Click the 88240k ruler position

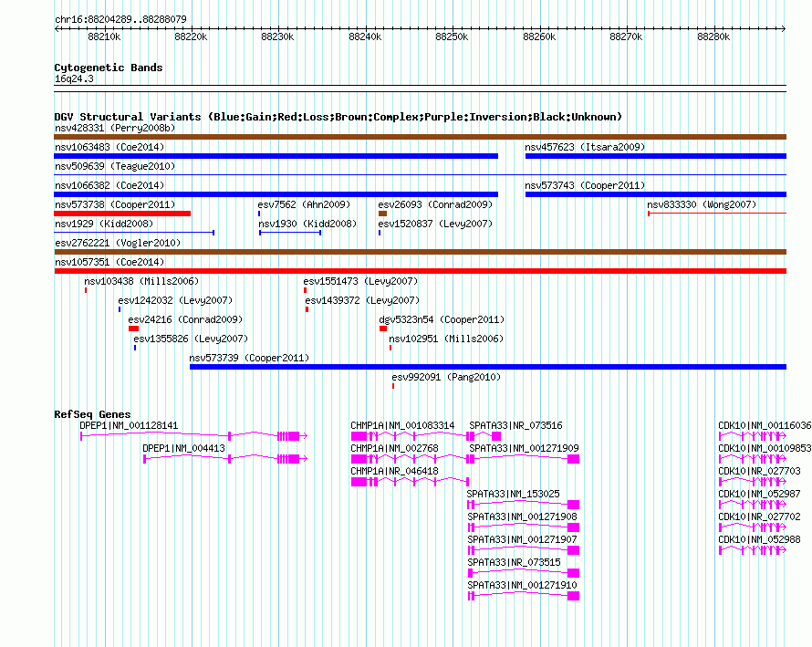[x=365, y=37]
